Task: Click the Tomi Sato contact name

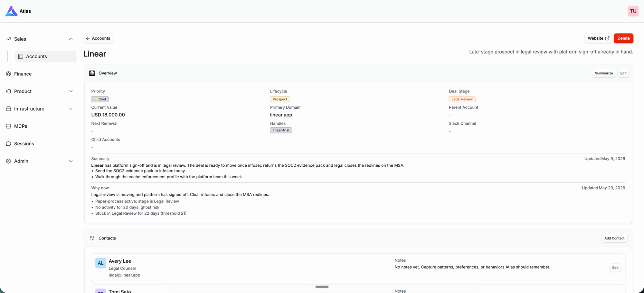Action: (x=120, y=291)
